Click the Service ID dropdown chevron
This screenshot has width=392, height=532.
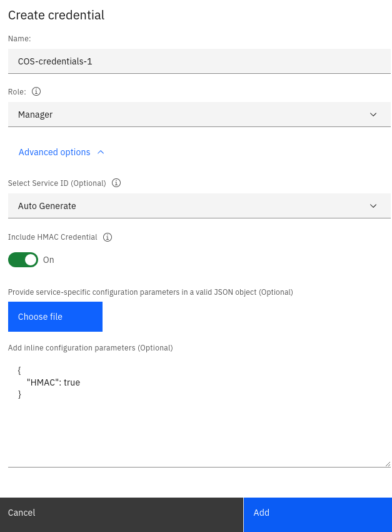click(373, 205)
